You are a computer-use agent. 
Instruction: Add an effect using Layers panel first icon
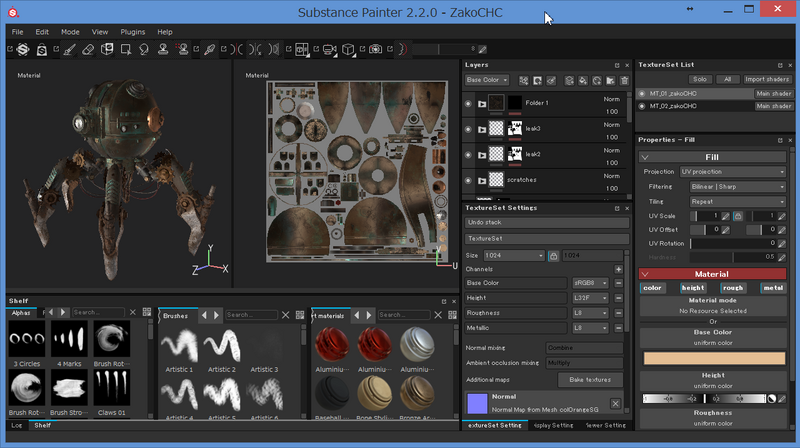(x=523, y=81)
